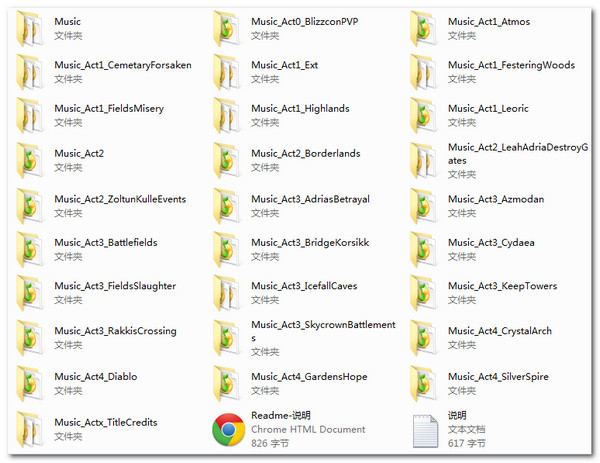The height and width of the screenshot is (463, 600).
Task: Open the Chrome icon of Readme-说明
Action: click(228, 430)
